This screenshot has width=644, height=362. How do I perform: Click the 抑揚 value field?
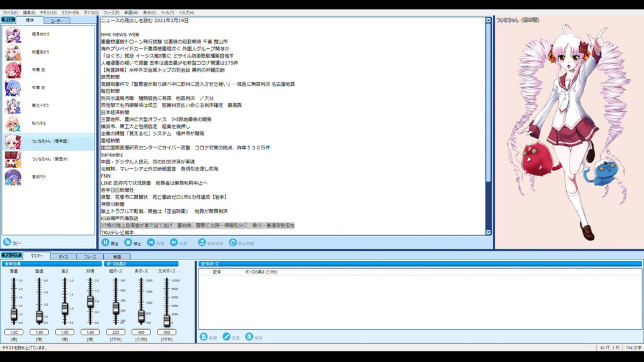[x=90, y=332]
